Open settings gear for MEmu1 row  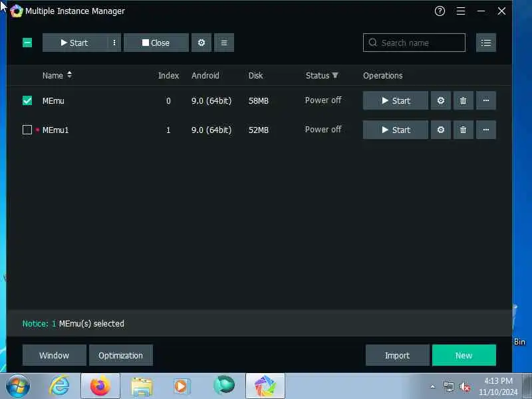441,130
